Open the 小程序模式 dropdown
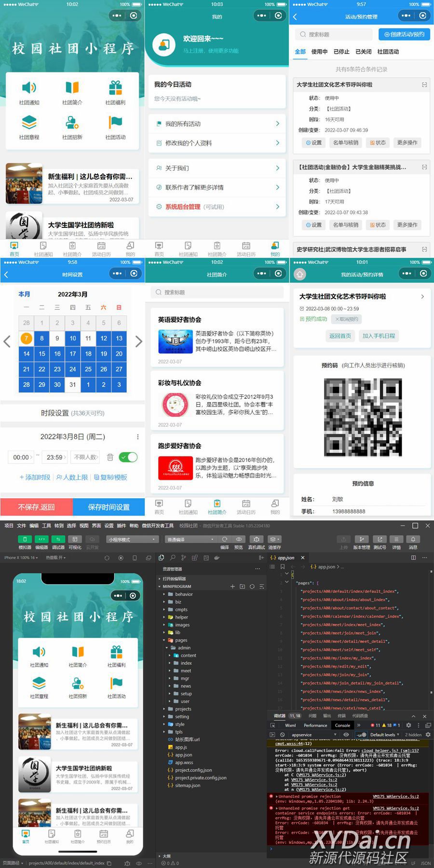Viewport: 434px width, 868px height. pos(133,539)
